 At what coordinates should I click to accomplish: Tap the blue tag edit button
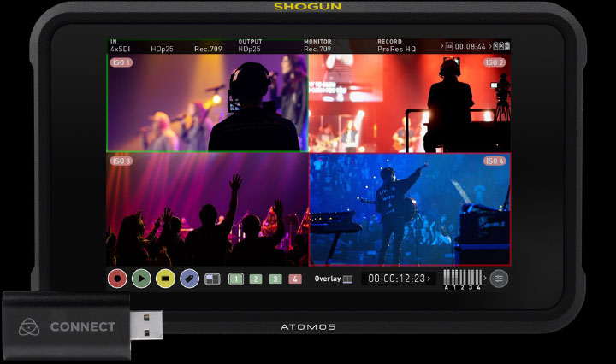(189, 279)
